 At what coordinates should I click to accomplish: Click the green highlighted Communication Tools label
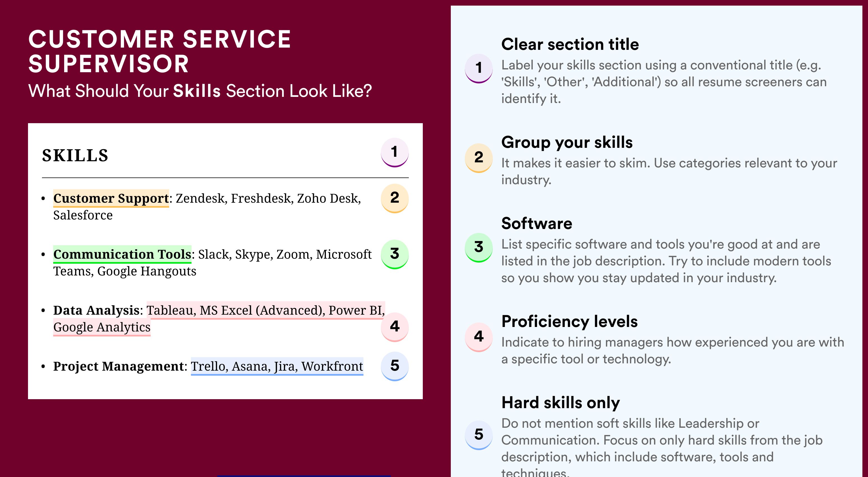click(122, 254)
